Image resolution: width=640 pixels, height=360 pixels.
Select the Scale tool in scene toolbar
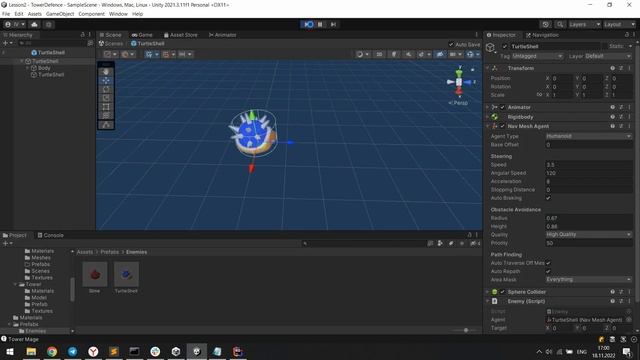[106, 98]
